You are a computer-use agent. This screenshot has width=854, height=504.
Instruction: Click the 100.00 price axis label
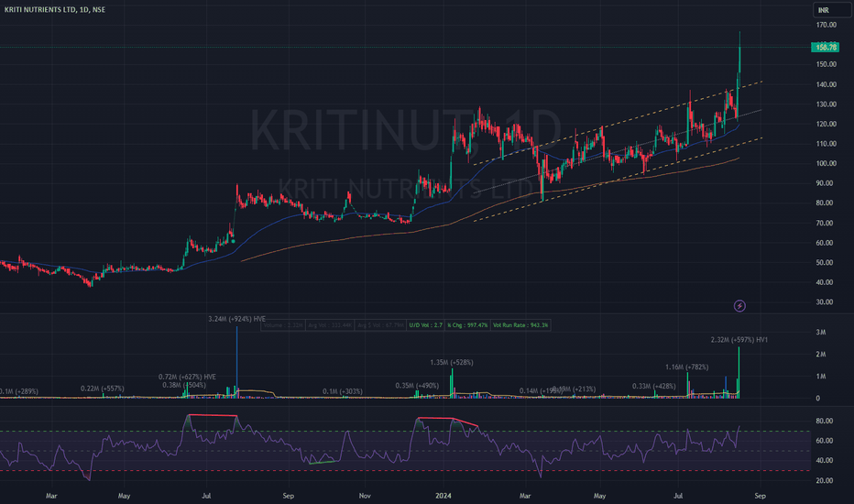pos(827,163)
